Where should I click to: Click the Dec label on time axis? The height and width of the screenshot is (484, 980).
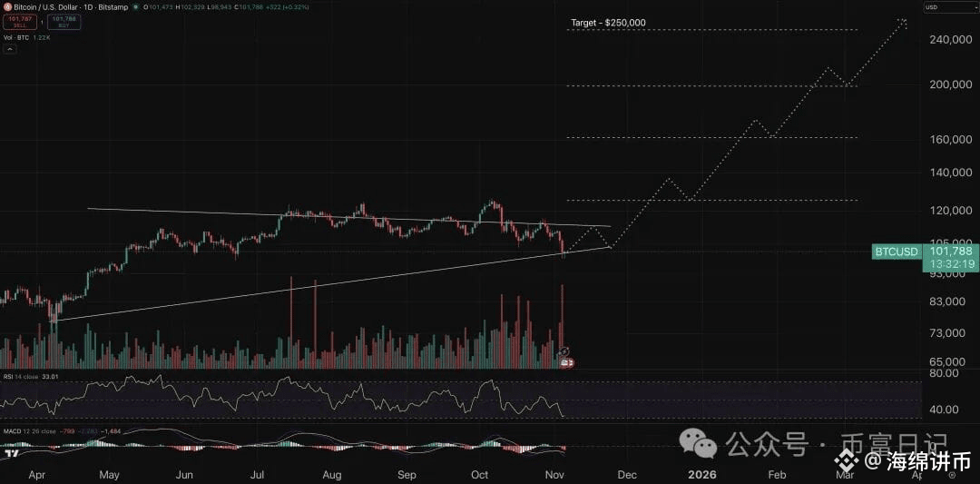(x=628, y=475)
